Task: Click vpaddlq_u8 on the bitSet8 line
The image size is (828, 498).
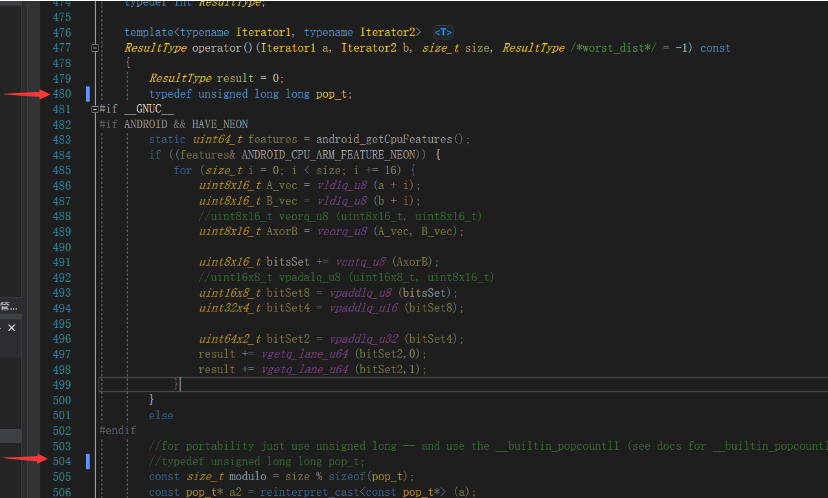Action: click(x=360, y=293)
